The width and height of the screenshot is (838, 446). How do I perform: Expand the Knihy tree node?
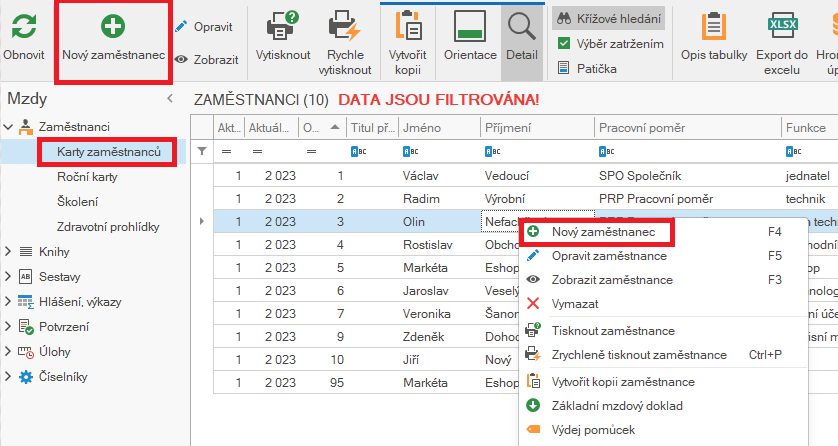pyautogui.click(x=8, y=252)
